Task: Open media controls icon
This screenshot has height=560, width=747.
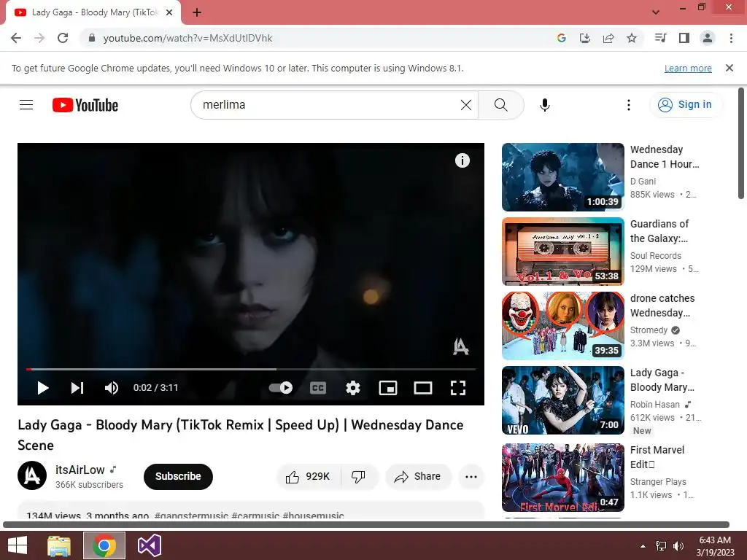Action: pyautogui.click(x=661, y=38)
